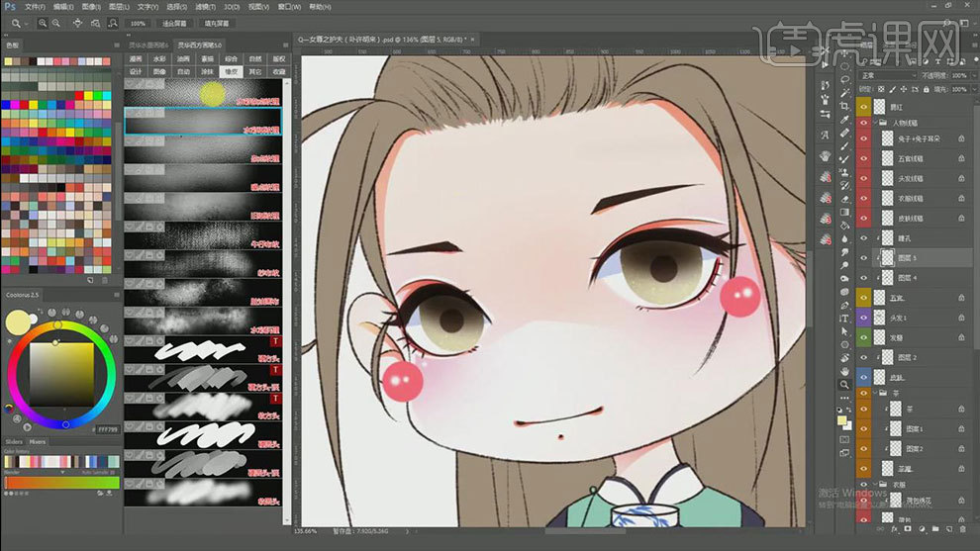Click the 适合屏幕 button
The height and width of the screenshot is (551, 980).
174,24
